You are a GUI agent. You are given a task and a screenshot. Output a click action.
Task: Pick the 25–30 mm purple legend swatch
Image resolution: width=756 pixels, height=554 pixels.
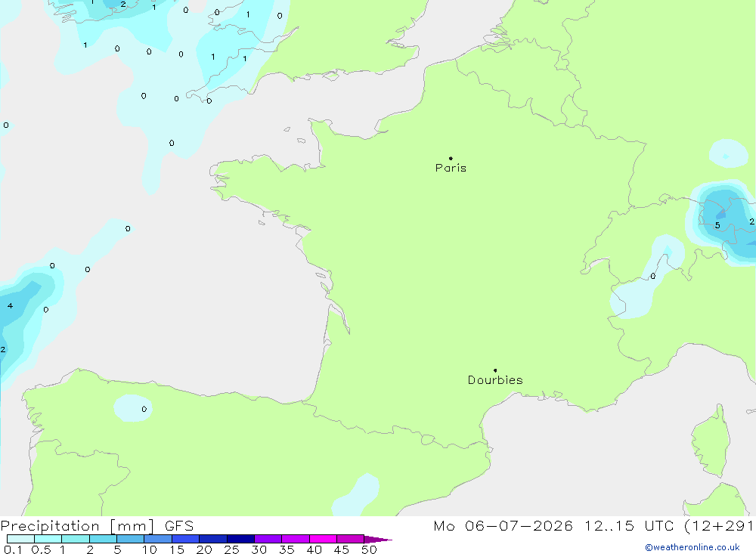point(240,539)
